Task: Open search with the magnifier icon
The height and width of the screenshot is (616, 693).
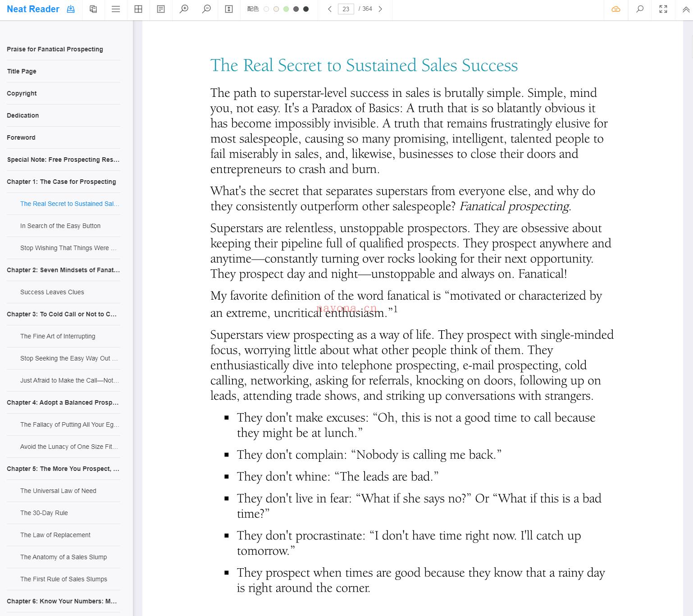Action: click(640, 9)
